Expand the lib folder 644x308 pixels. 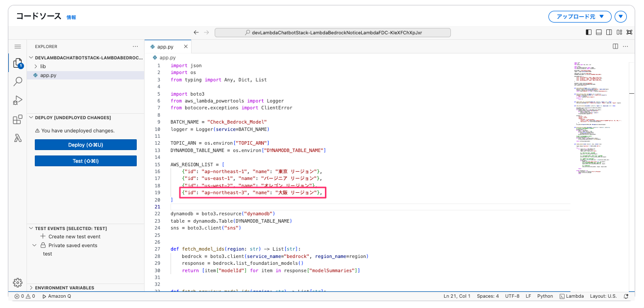click(86, 66)
